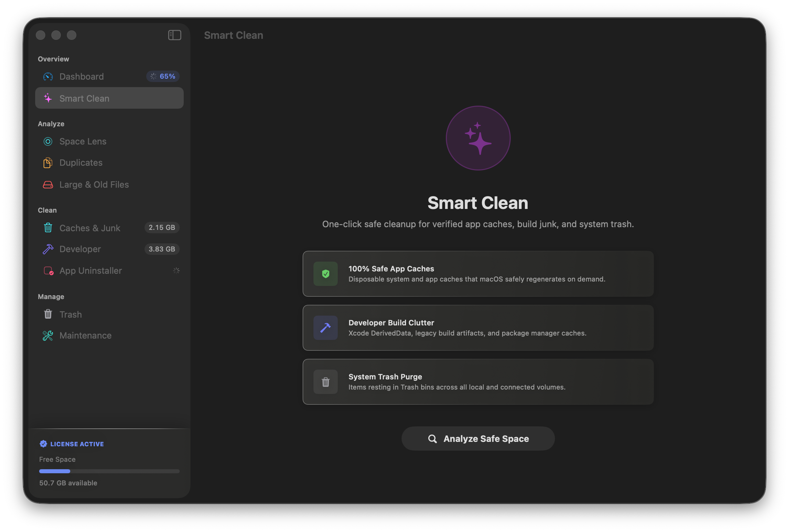Image resolution: width=789 pixels, height=532 pixels.
Task: Click the Maintenance wrench icon
Action: pyautogui.click(x=48, y=336)
